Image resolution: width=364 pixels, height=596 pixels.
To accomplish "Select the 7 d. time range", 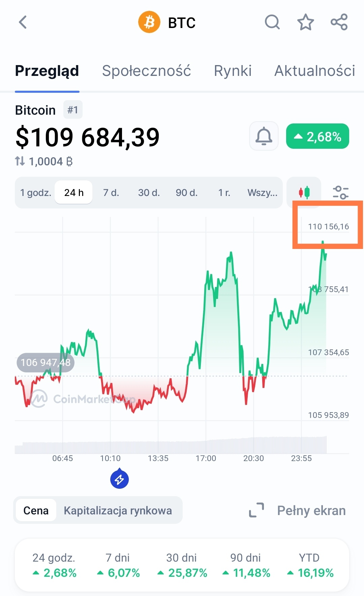I will pos(111,193).
